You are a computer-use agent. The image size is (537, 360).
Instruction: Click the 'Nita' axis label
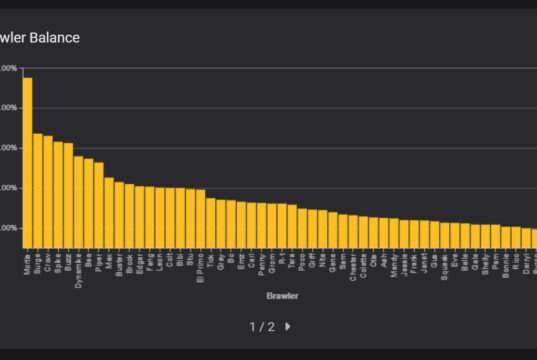pyautogui.click(x=323, y=261)
